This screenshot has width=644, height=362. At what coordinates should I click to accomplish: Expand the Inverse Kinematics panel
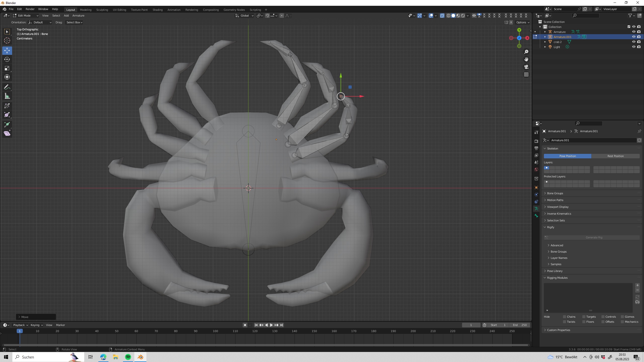pos(559,214)
